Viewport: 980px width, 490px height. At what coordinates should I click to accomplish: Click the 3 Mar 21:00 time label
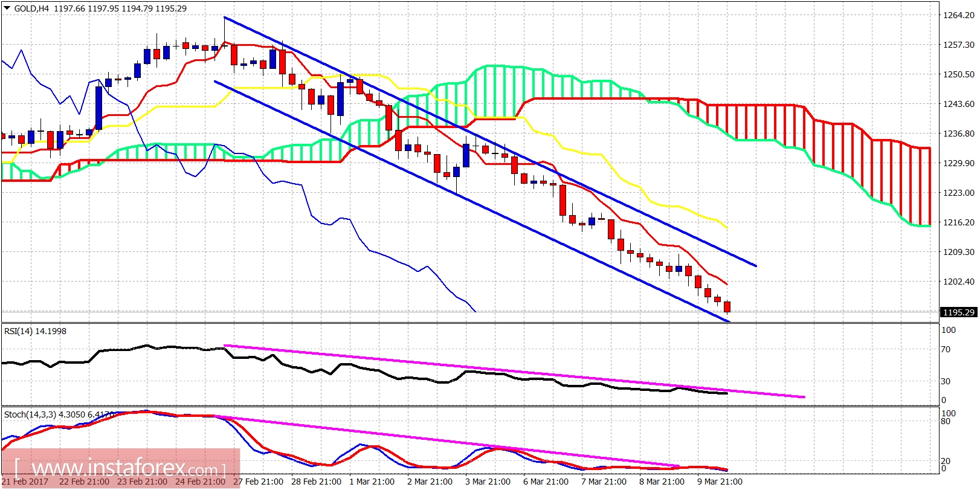click(x=488, y=482)
